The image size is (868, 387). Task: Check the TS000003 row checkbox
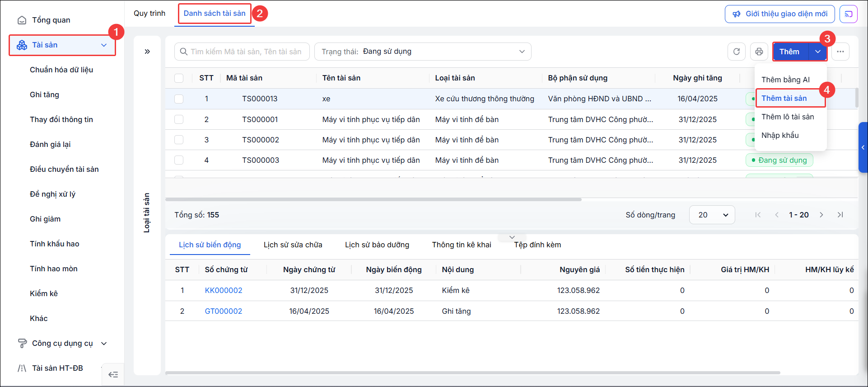(x=179, y=160)
